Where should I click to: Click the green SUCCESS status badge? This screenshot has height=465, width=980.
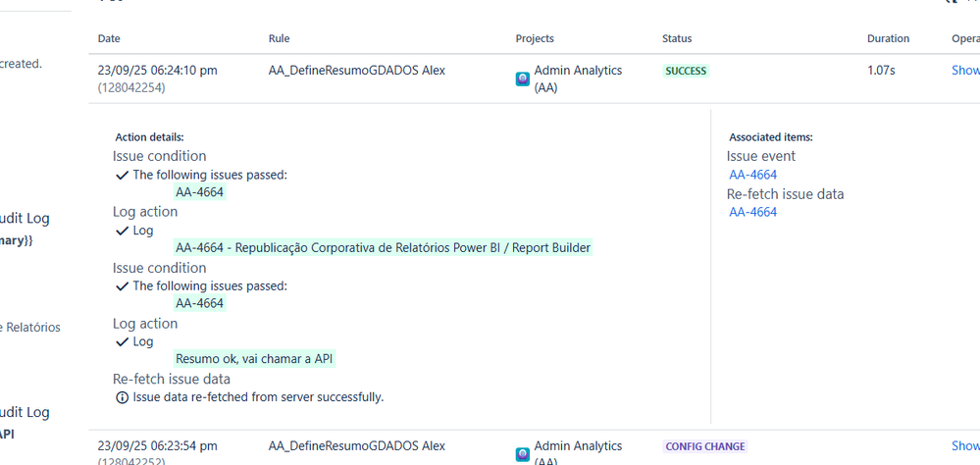point(686,72)
